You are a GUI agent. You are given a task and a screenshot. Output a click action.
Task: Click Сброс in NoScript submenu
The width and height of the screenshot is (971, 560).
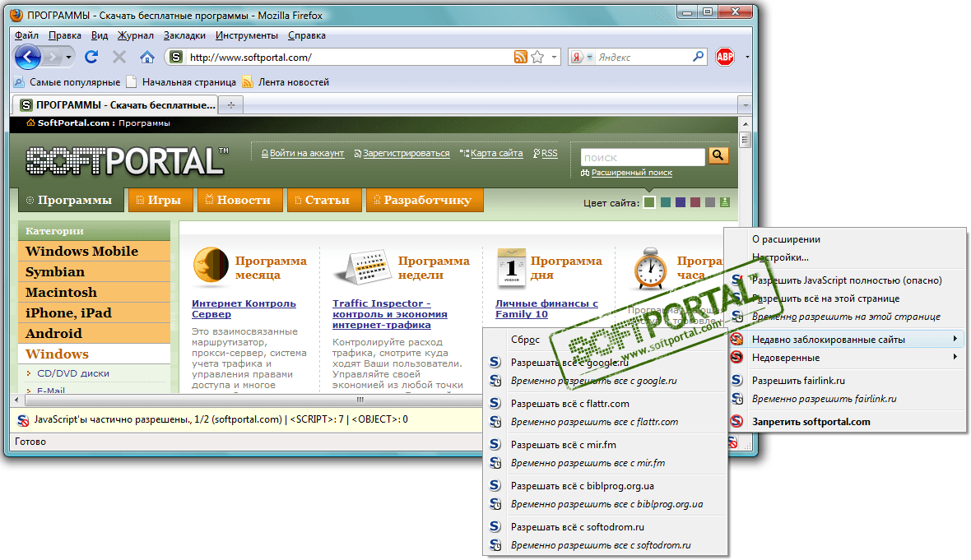pos(605,340)
